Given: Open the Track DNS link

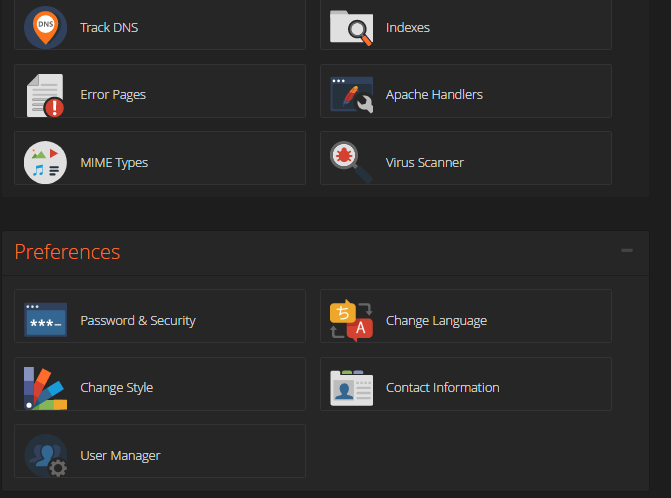Looking at the screenshot, I should 109,28.
